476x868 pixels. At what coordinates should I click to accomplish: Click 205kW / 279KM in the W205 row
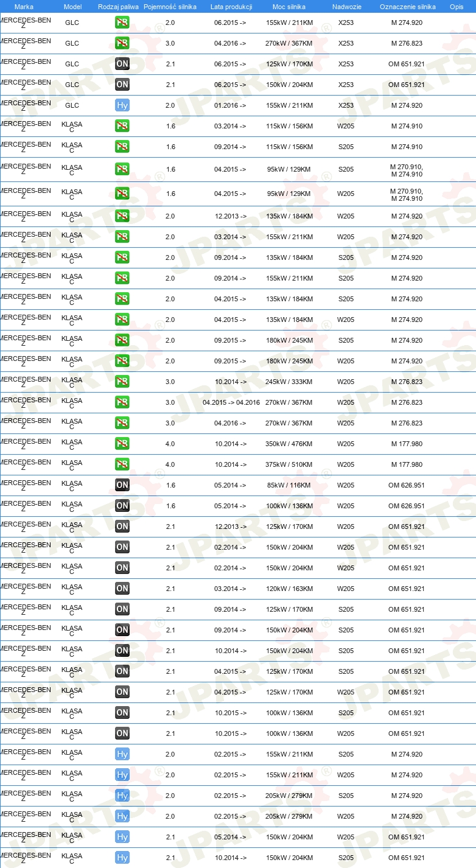point(289,817)
